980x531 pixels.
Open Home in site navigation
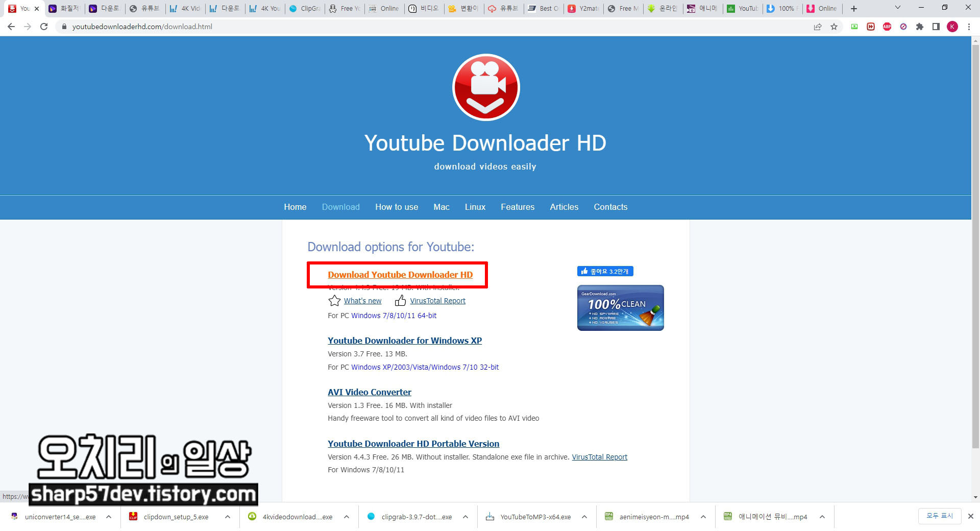295,207
